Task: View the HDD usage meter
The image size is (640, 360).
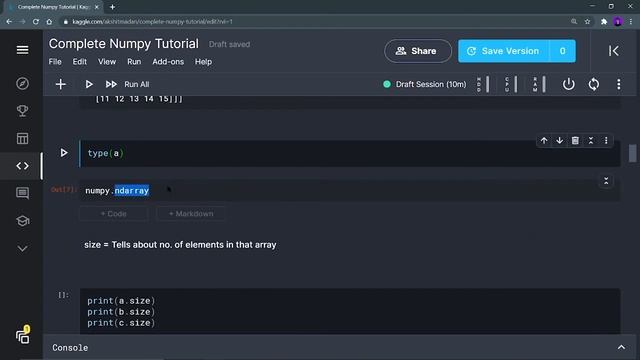Action: pyautogui.click(x=483, y=84)
